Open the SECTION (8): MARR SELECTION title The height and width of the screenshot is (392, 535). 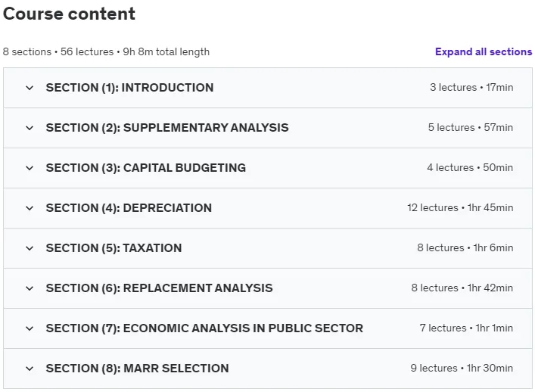click(137, 368)
